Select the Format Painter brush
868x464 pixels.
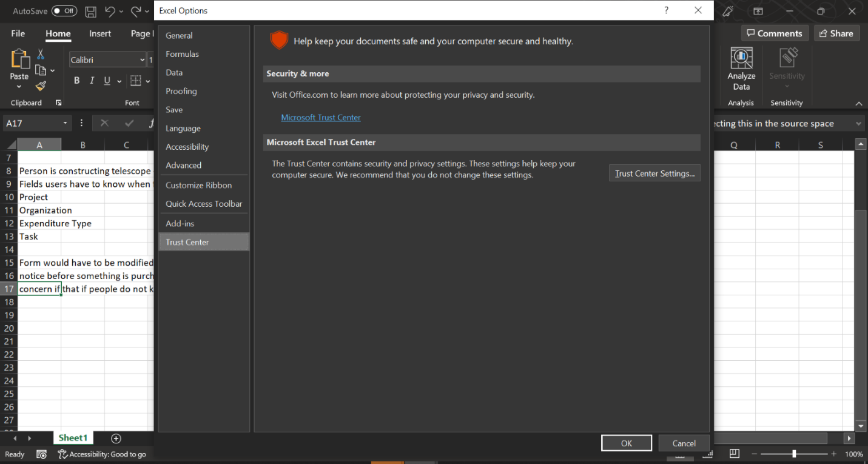[x=41, y=86]
